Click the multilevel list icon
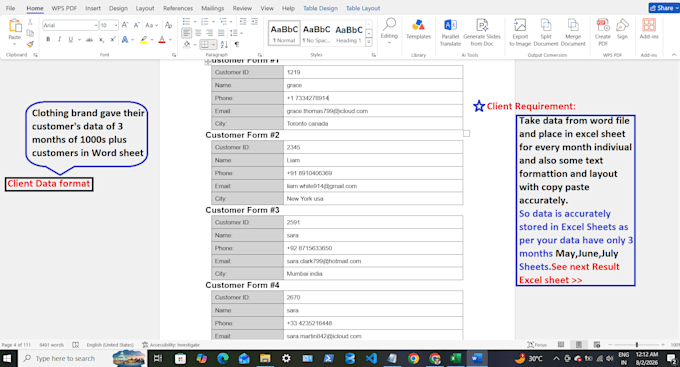 223,22
